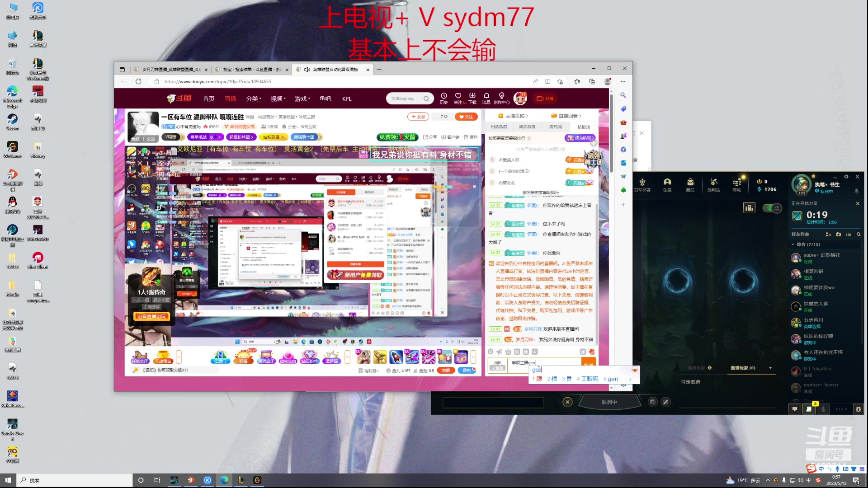Open the emoji picker in chat toolbar
This screenshot has height=488, width=868.
[491, 352]
